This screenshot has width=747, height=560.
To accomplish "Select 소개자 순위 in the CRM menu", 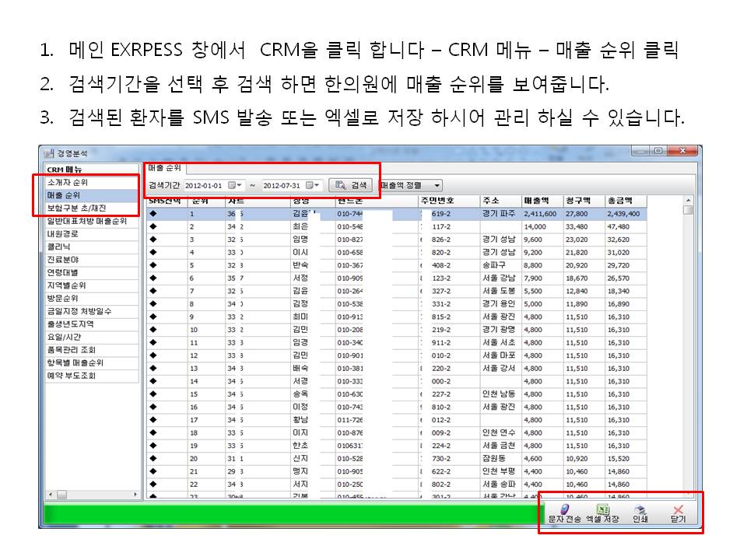I will point(68,182).
